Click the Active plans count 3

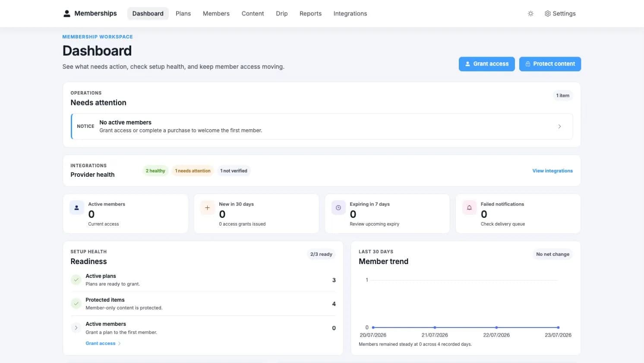tap(334, 280)
